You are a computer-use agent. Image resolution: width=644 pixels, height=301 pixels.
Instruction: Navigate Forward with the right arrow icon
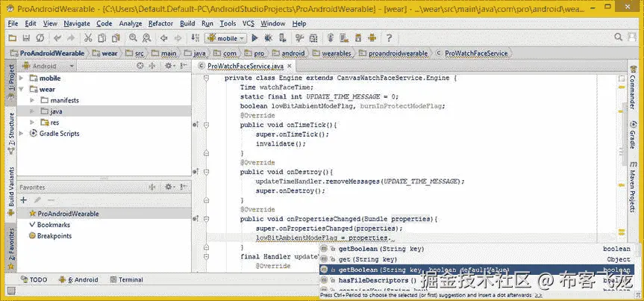click(178, 38)
